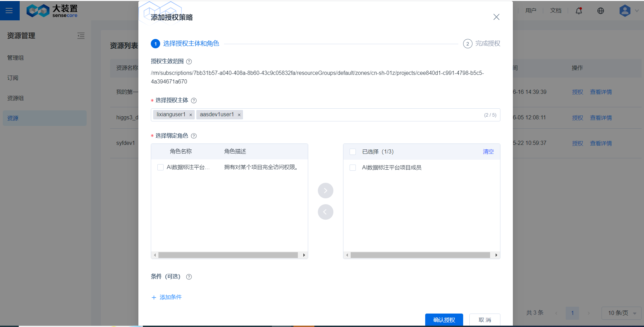This screenshot has width=644, height=327.
Task: Click 授权 for the 12:08:11 row
Action: tap(577, 118)
